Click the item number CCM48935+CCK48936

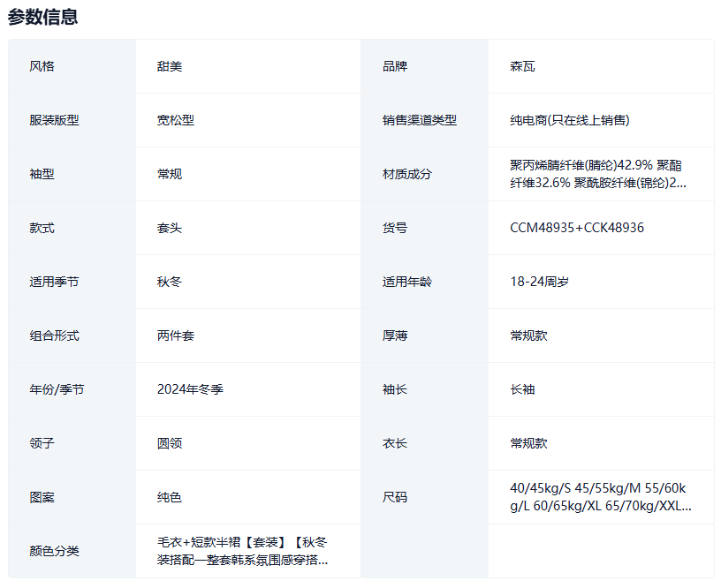(577, 228)
